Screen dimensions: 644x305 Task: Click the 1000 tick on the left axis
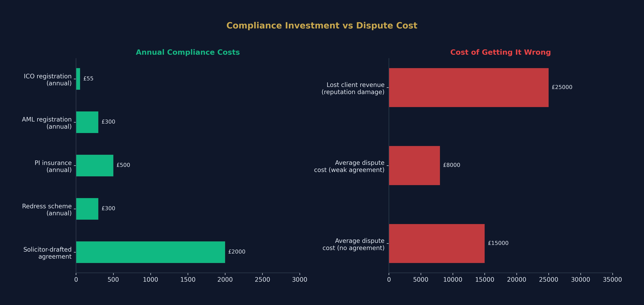coord(150,280)
